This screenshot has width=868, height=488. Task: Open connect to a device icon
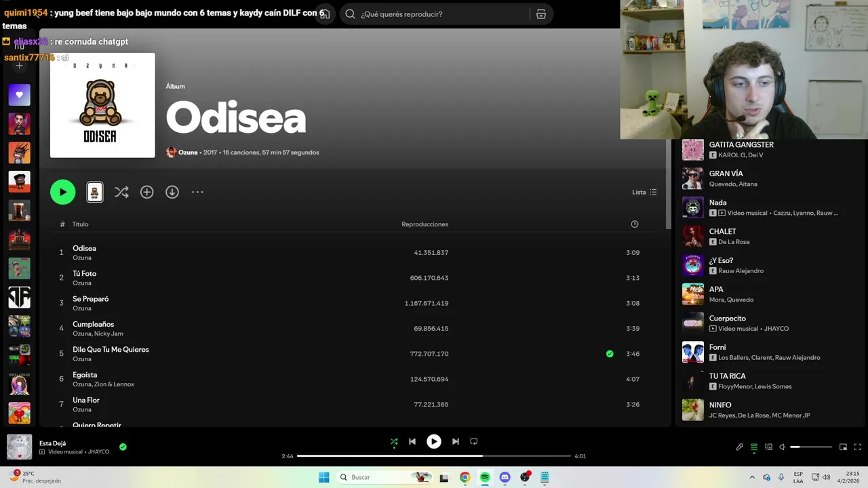[x=768, y=447]
